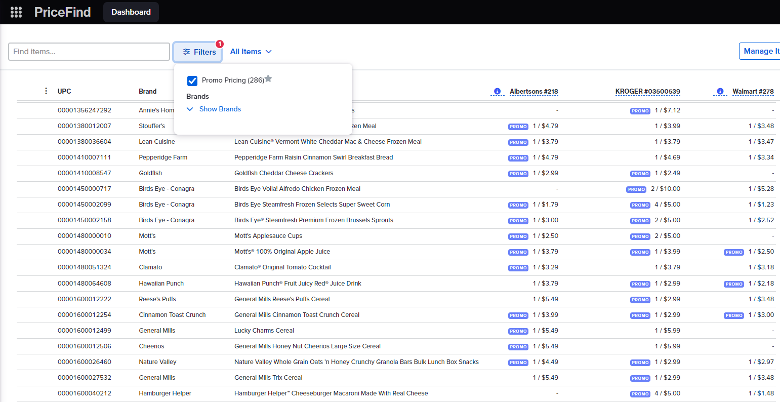780x405 pixels.
Task: Click Birds Eye Voila! Alfredo Chicken item name
Action: coord(297,189)
